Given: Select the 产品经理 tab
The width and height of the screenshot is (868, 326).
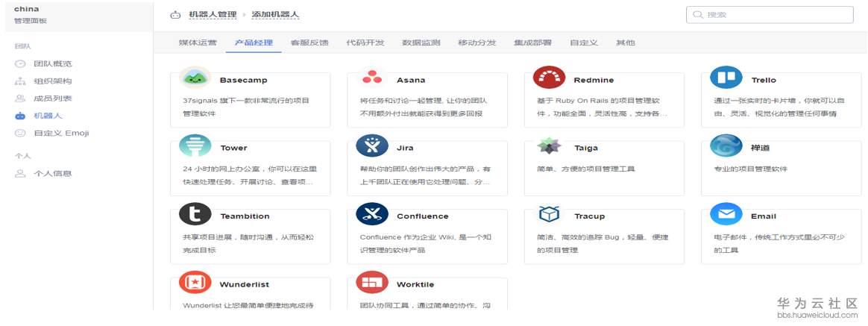Looking at the screenshot, I should point(254,43).
